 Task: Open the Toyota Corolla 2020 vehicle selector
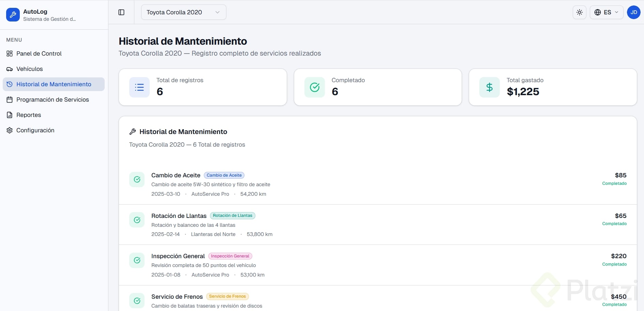click(183, 12)
